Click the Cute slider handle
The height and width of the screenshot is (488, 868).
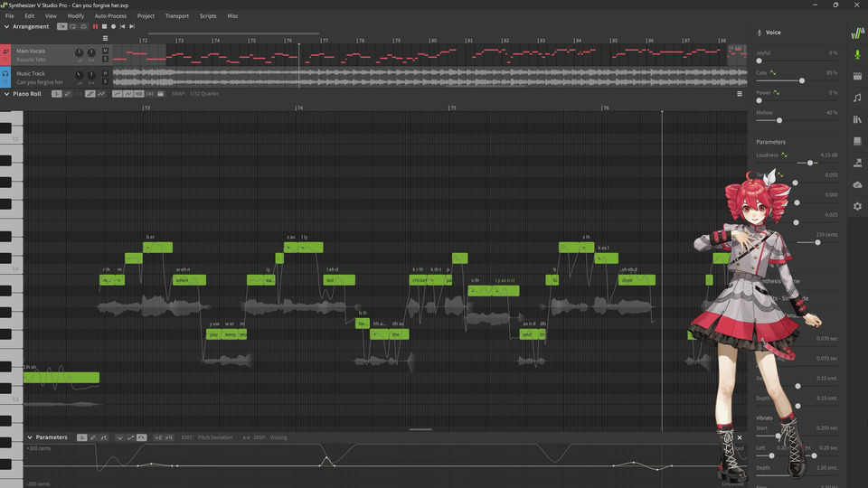click(802, 80)
